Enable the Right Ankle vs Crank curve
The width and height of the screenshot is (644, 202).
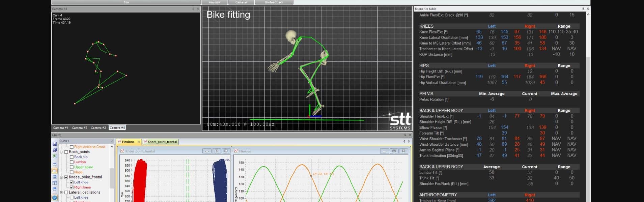click(72, 147)
